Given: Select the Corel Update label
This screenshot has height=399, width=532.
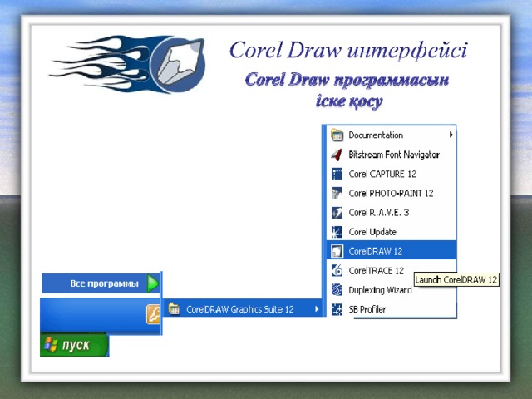Looking at the screenshot, I should (372, 232).
